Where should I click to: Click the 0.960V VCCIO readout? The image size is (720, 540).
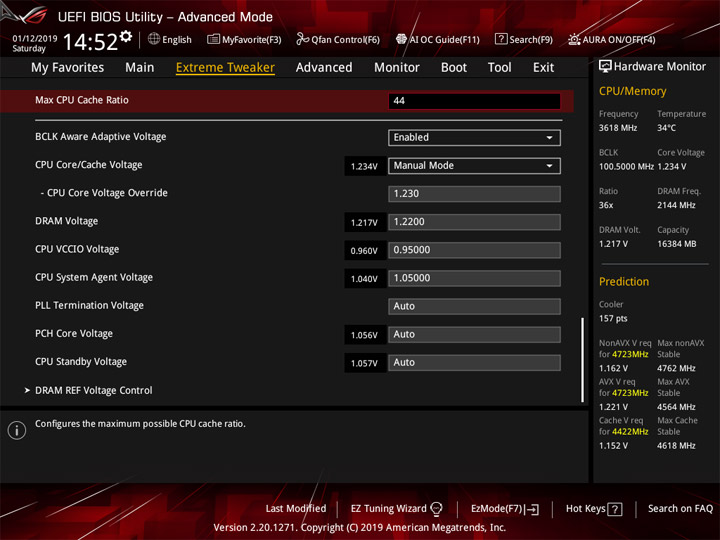[x=364, y=251]
